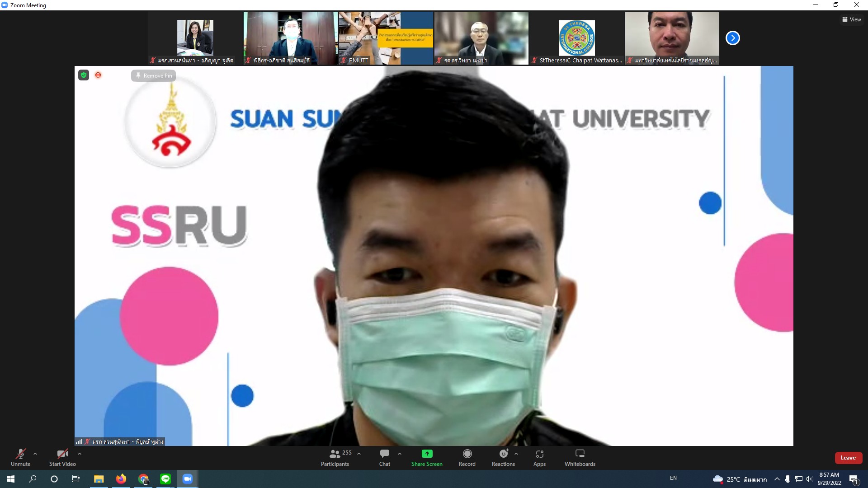The height and width of the screenshot is (488, 868).
Task: Expand audio options arrow beside Unmute
Action: (x=35, y=454)
